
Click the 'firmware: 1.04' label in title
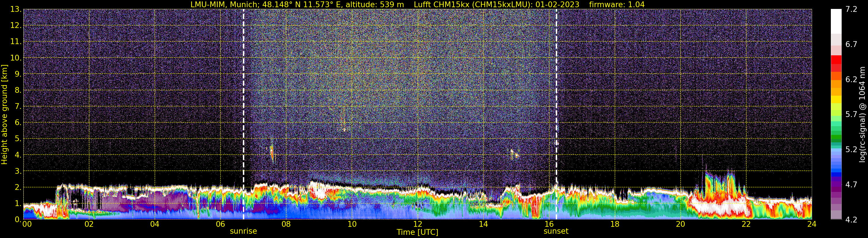coord(617,4)
